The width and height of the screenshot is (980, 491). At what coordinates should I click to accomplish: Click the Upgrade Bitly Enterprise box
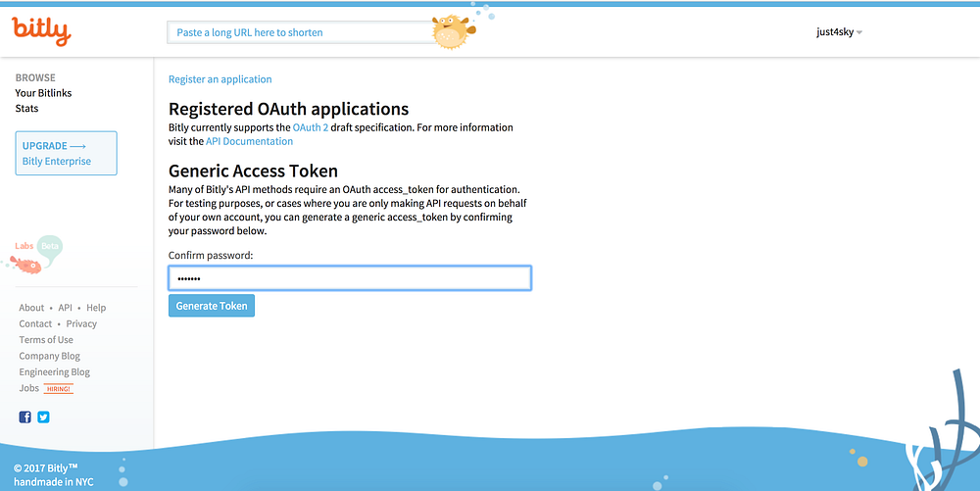coord(67,153)
